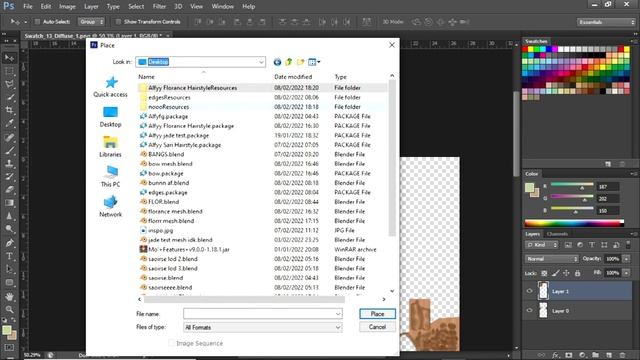Open the Image menu
This screenshot has width=640, height=360.
[x=67, y=7]
